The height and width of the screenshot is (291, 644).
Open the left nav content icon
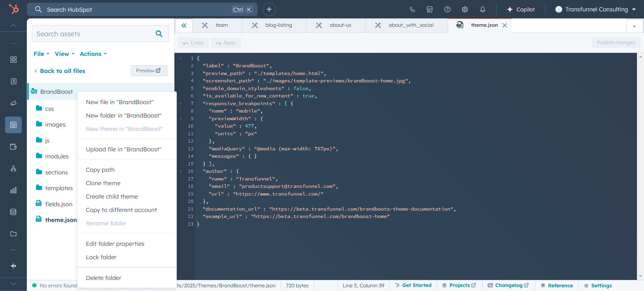tap(13, 125)
